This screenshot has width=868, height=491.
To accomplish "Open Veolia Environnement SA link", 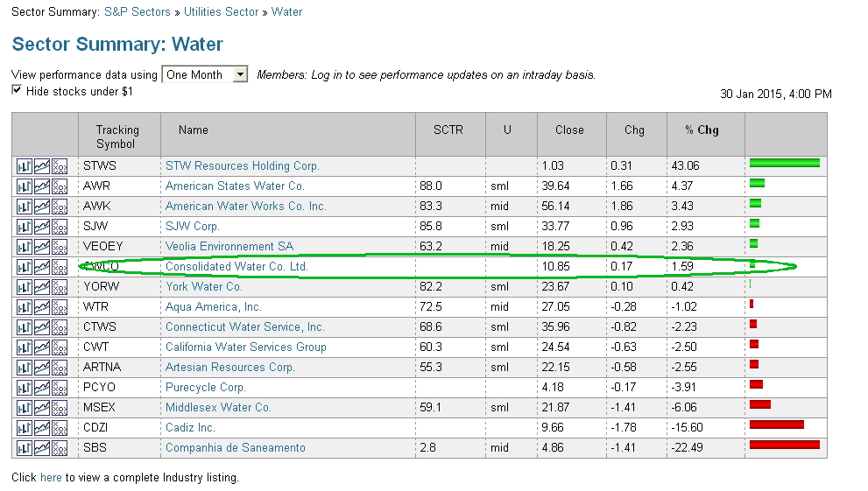I will (229, 247).
